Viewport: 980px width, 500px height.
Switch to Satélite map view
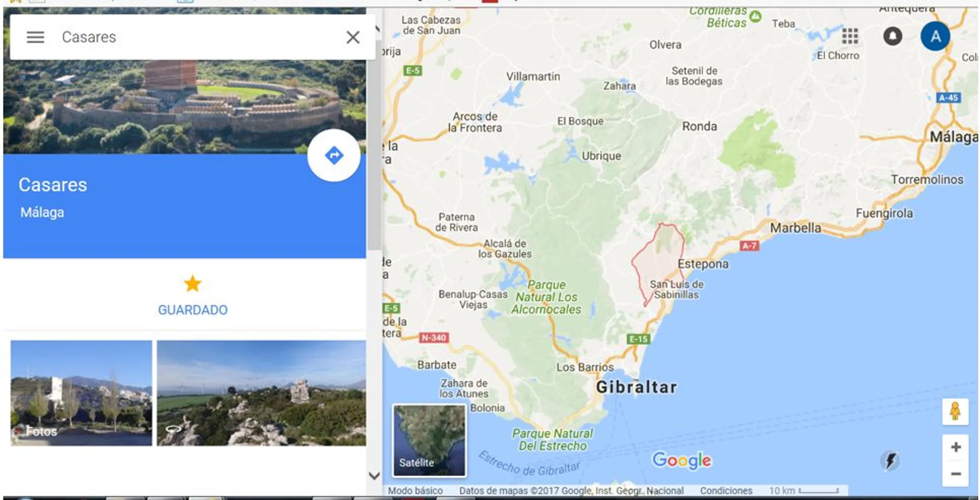[429, 440]
